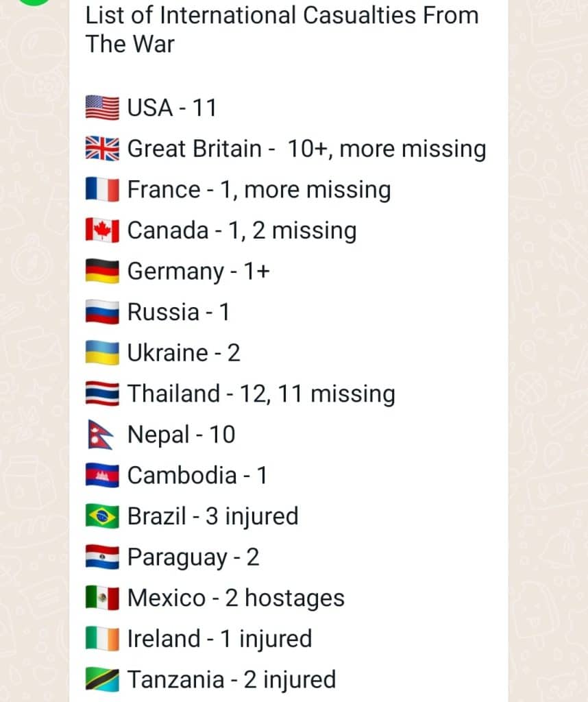Viewport: 588px width, 702px height.
Task: Click the Russia flag emoji
Action: [x=103, y=312]
